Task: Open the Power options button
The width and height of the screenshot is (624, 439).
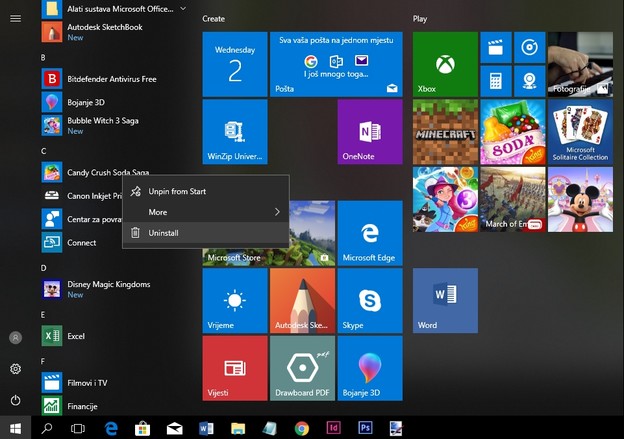Action: [16, 400]
